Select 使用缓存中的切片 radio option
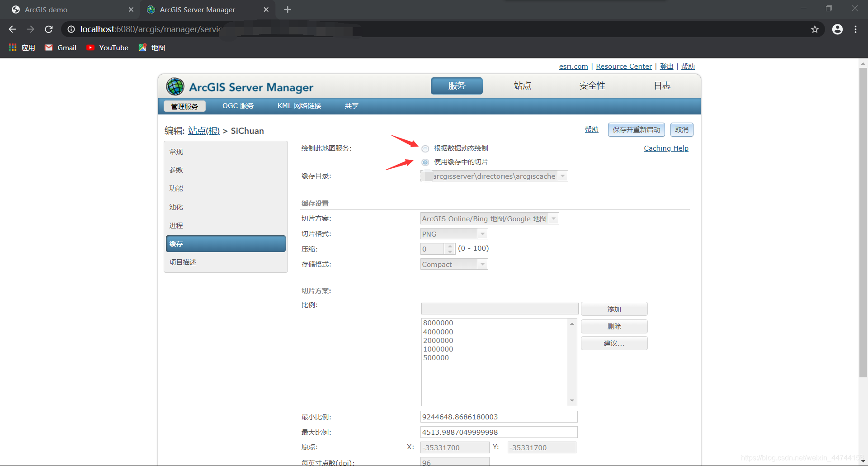The height and width of the screenshot is (466, 868). [425, 162]
